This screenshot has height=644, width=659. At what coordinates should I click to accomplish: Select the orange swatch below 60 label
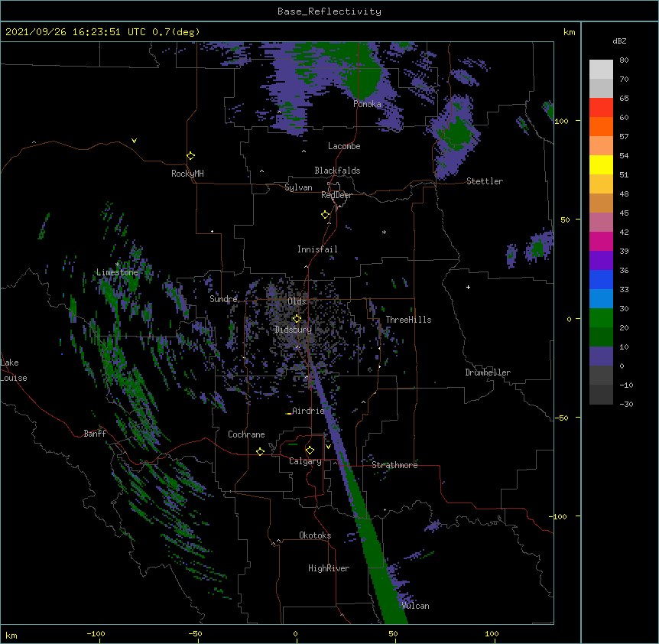[601, 126]
